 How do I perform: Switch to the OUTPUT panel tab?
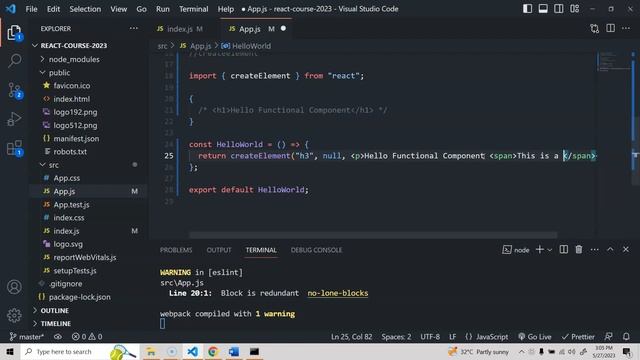tap(219, 250)
